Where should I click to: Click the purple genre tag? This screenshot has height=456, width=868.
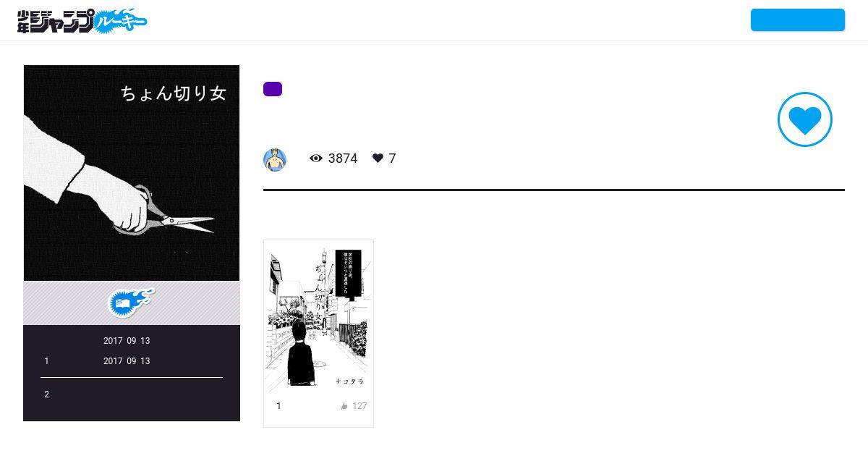[273, 89]
